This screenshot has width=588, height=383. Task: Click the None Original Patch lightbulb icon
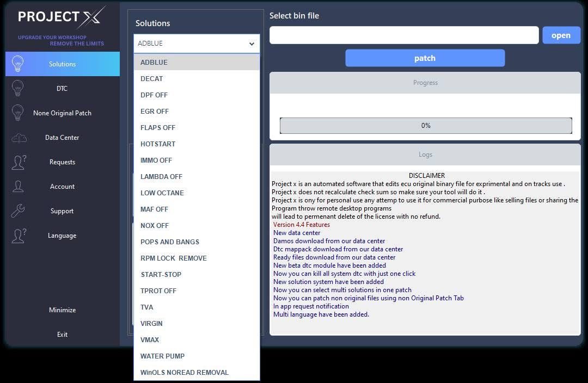click(18, 113)
